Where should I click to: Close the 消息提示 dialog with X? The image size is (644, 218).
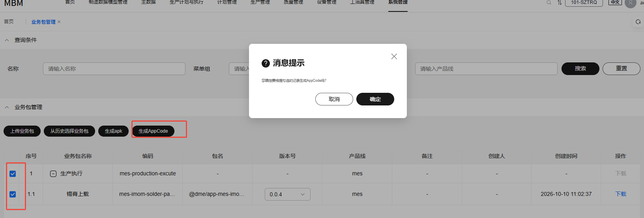pos(394,56)
